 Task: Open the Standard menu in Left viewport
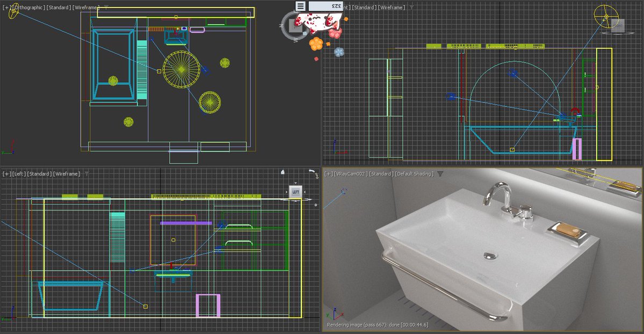coord(39,174)
